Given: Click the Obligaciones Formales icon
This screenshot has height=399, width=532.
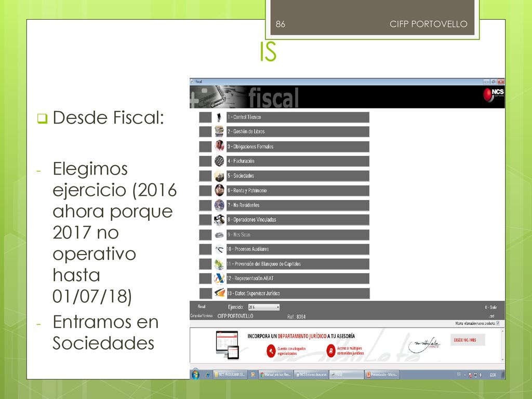Looking at the screenshot, I should [219, 147].
